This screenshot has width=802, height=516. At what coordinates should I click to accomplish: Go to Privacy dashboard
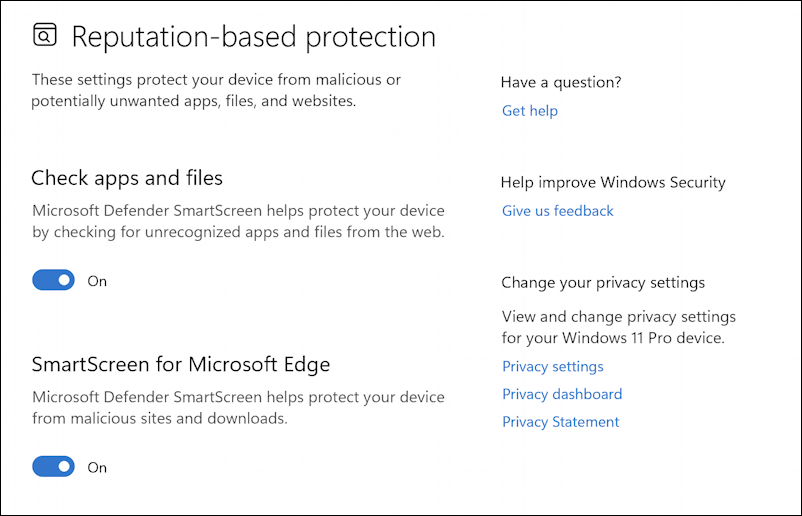pyautogui.click(x=561, y=394)
